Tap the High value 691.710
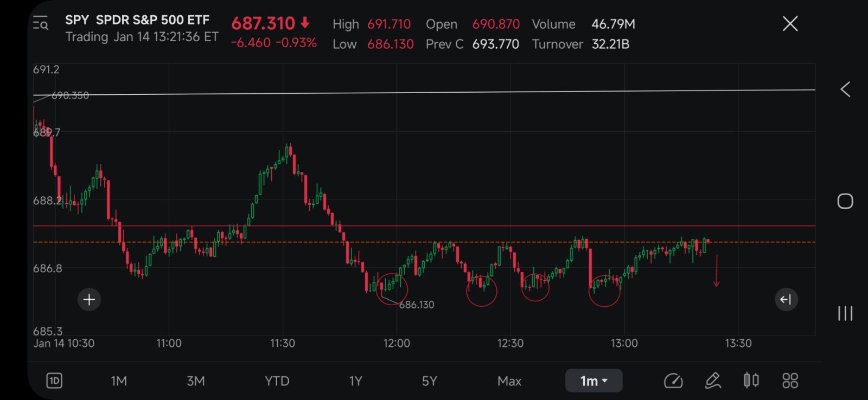Screen dimensions: 868x400 389,24
